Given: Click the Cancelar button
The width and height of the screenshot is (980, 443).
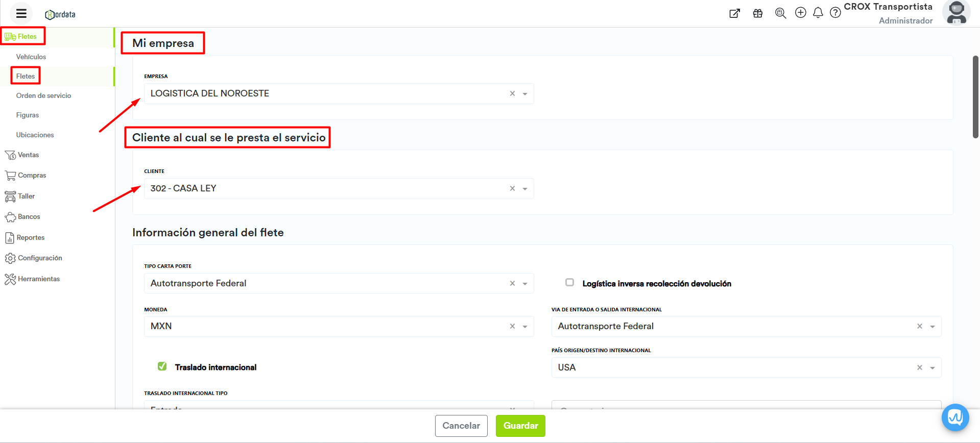Looking at the screenshot, I should tap(461, 426).
